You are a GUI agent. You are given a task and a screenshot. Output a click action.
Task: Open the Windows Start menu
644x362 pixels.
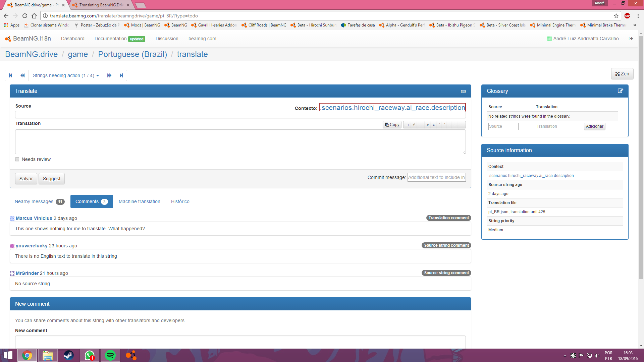(8, 355)
